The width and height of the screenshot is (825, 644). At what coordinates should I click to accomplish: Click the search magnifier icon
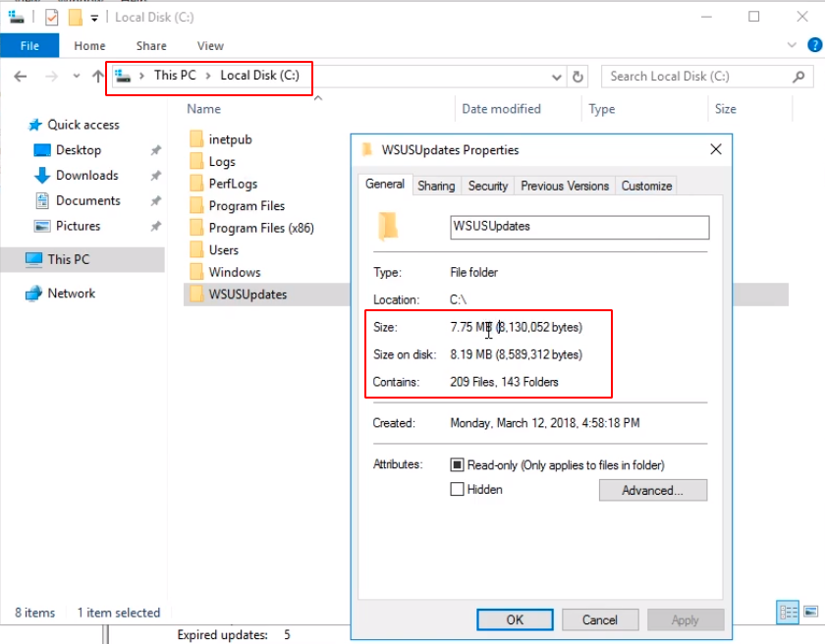(x=798, y=77)
